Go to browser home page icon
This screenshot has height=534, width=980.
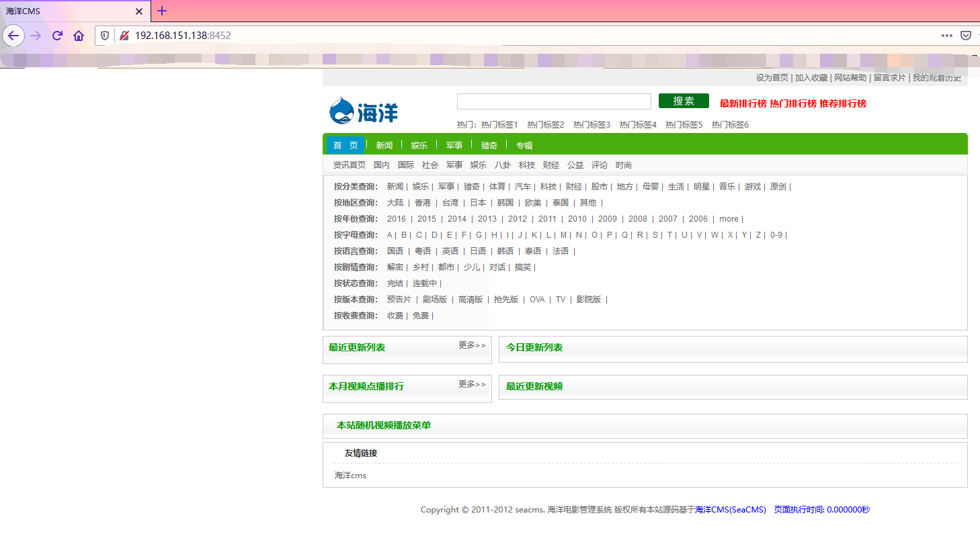(79, 36)
